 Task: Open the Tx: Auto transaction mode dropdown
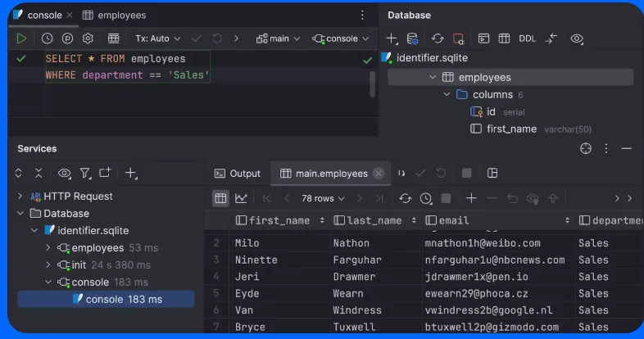157,38
